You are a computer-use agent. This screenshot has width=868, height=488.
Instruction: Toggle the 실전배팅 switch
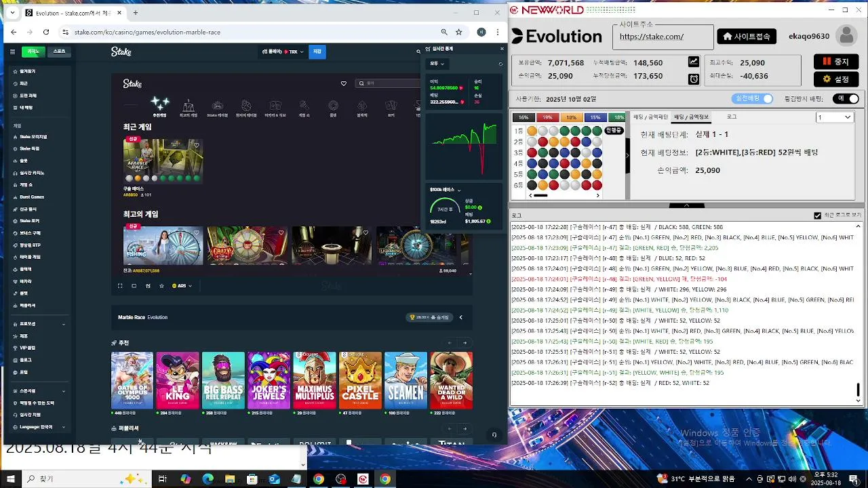pos(753,99)
